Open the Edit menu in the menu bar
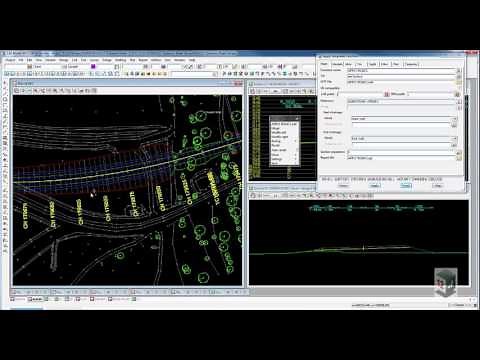This screenshot has width=480, height=360. point(29,60)
